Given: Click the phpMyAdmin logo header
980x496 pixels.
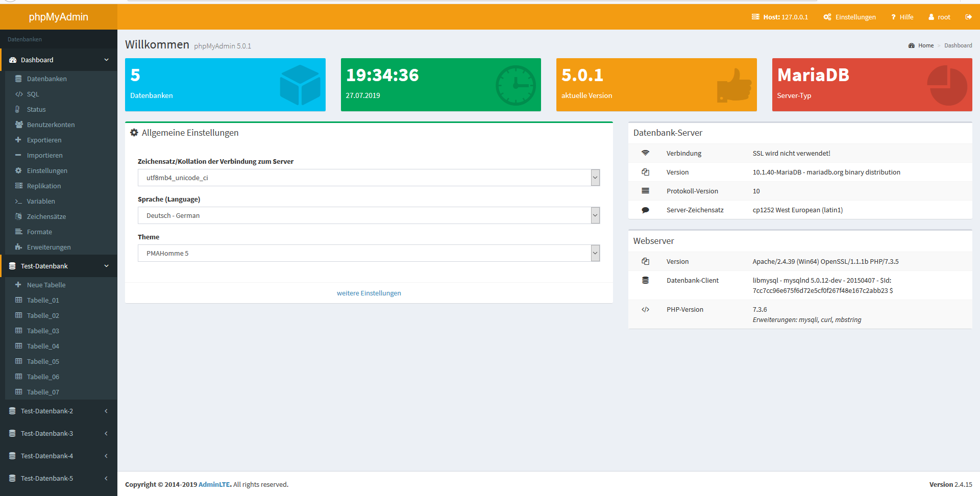Looking at the screenshot, I should pyautogui.click(x=59, y=17).
